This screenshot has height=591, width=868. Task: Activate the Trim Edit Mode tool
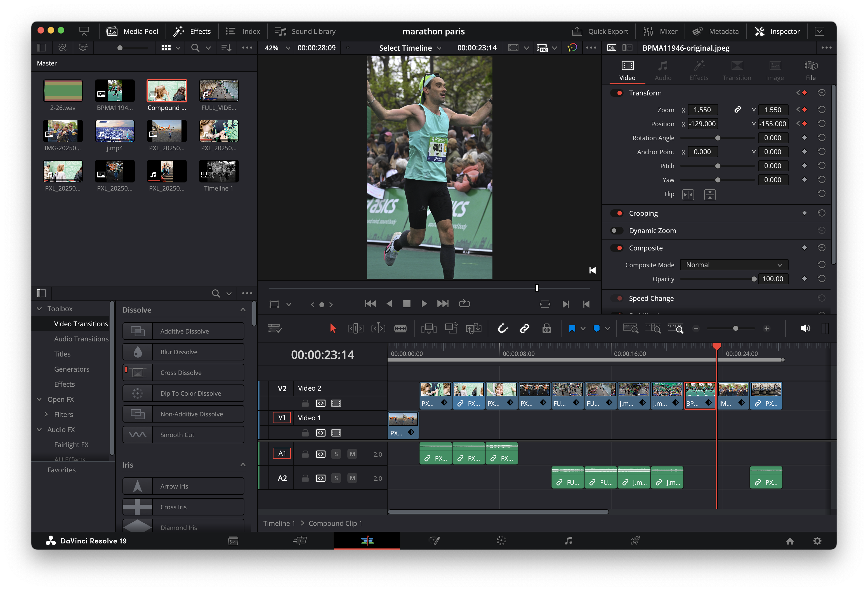(355, 329)
